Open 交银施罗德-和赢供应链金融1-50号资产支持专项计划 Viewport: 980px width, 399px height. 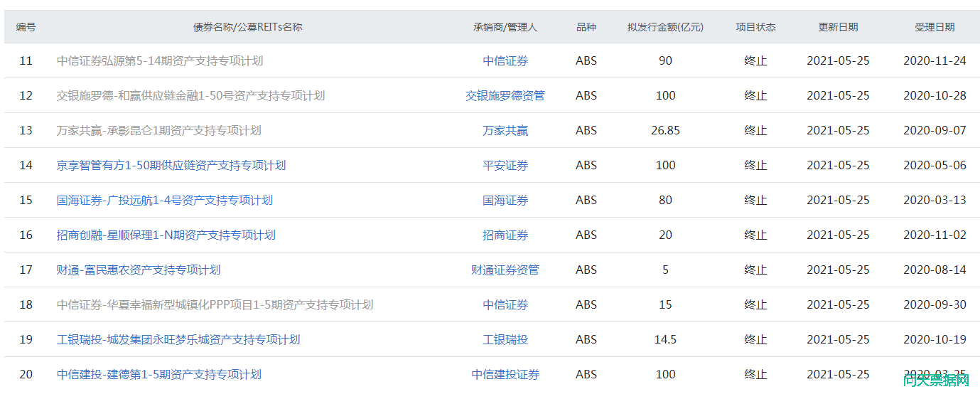[x=191, y=96]
